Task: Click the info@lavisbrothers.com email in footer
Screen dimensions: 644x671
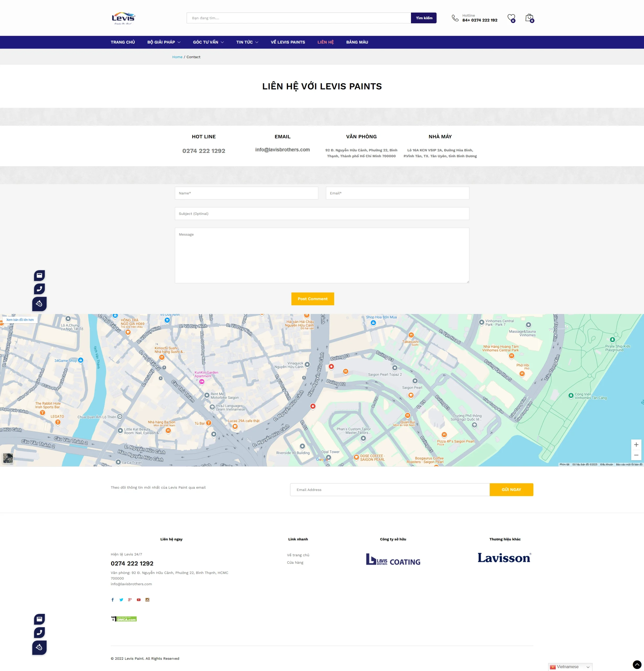Action: point(131,584)
